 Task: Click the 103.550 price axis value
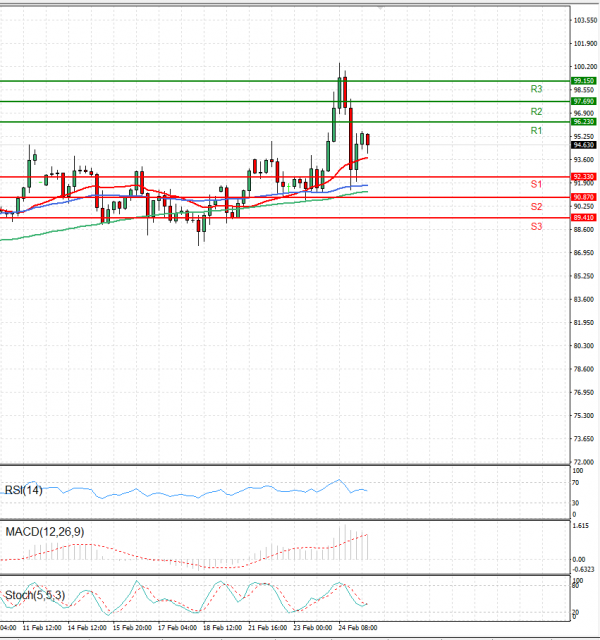pyautogui.click(x=585, y=20)
